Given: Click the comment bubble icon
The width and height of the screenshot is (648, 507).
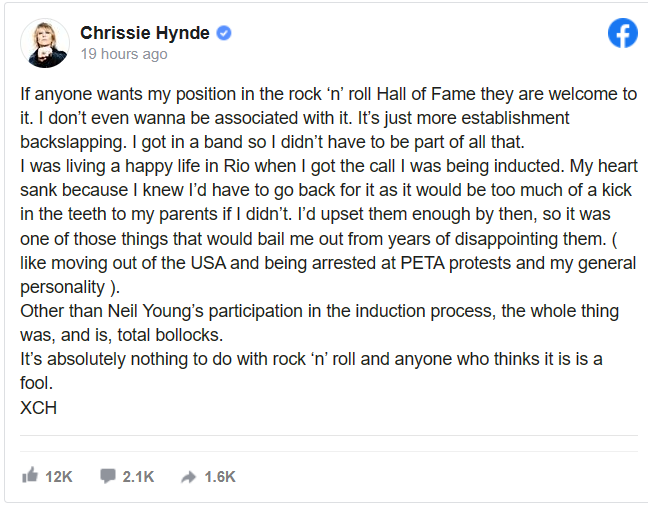Looking at the screenshot, I should (x=108, y=476).
